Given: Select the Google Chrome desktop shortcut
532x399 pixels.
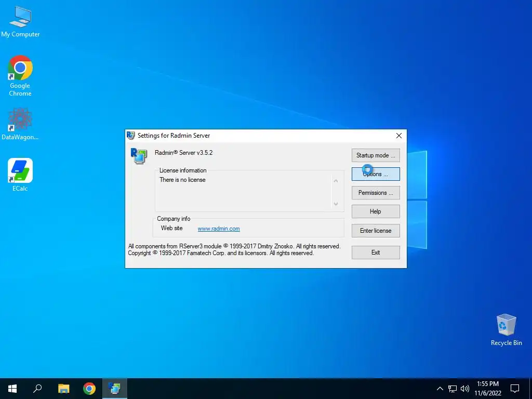Looking at the screenshot, I should pyautogui.click(x=20, y=76).
